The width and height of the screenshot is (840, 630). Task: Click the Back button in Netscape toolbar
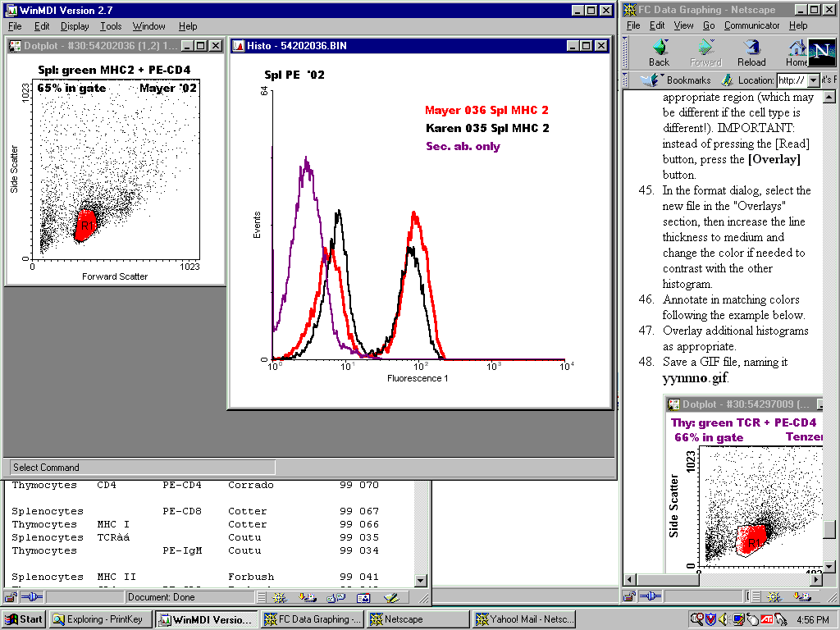(659, 52)
